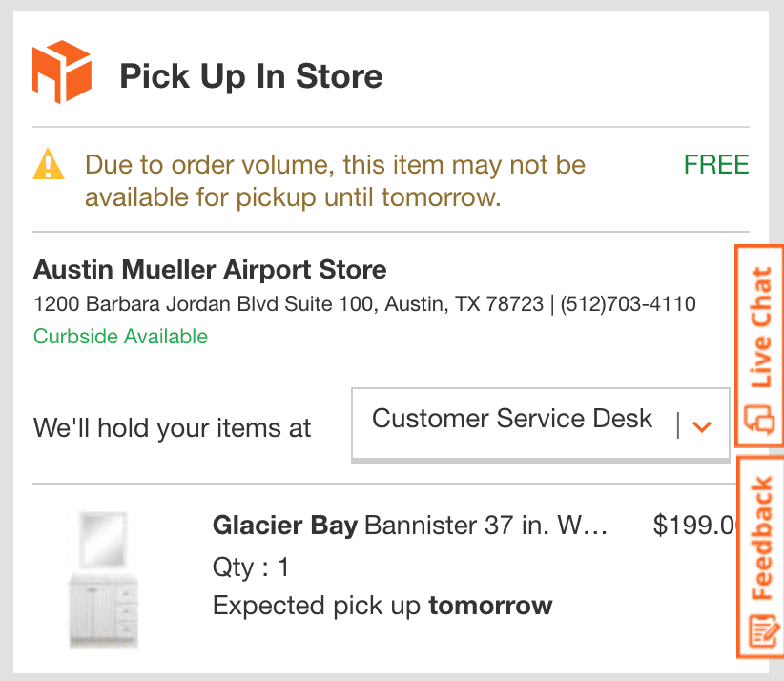784x681 pixels.
Task: Click the Austin Mueller Airport Store name
Action: [210, 270]
